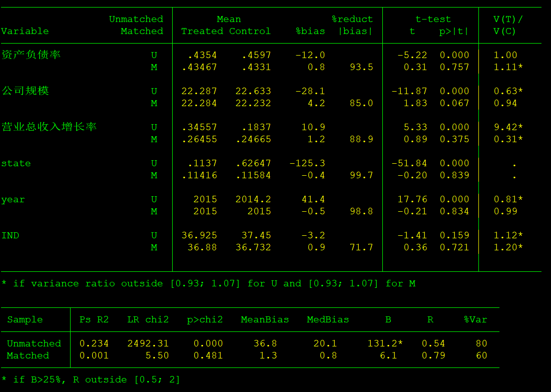Viewport: 551px width, 392px height.
Task: Click the variance ratio 0.63*
Action: (508, 91)
